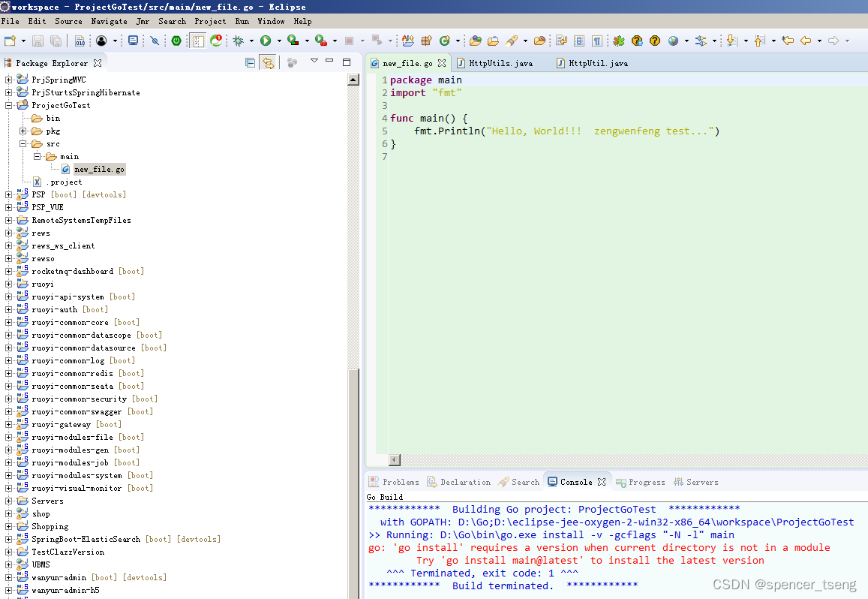Click the Skip All Breakpoints icon
The image size is (868, 599).
point(155,41)
